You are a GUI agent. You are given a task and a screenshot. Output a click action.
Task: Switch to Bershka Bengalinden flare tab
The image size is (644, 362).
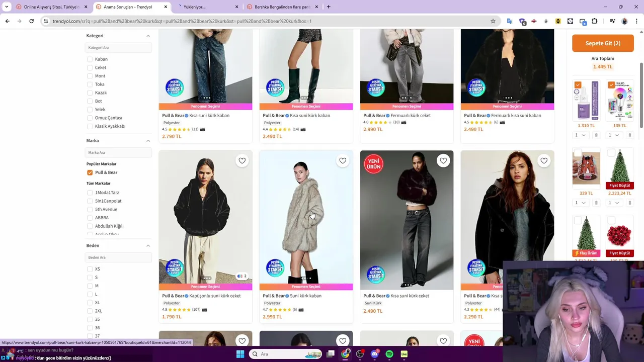tap(282, 7)
